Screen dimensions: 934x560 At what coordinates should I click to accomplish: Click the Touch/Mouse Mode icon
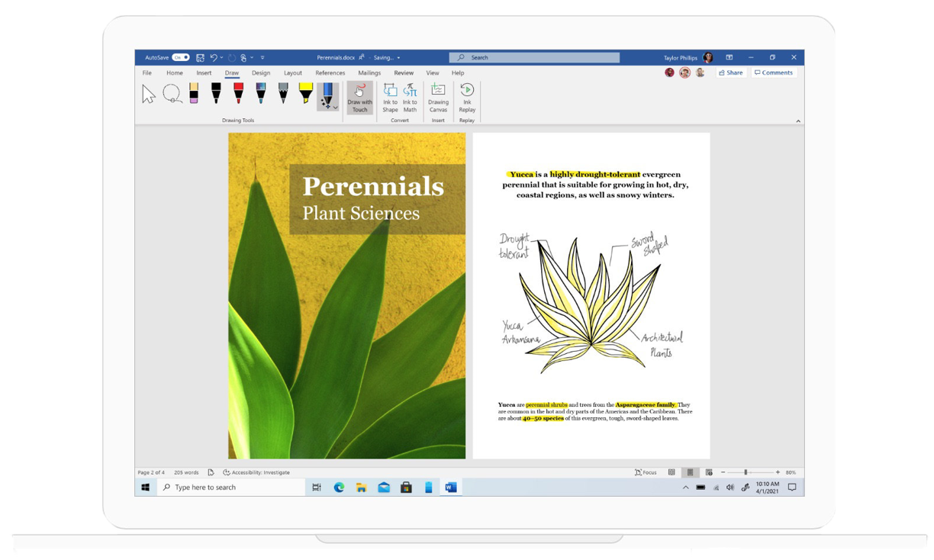click(243, 57)
